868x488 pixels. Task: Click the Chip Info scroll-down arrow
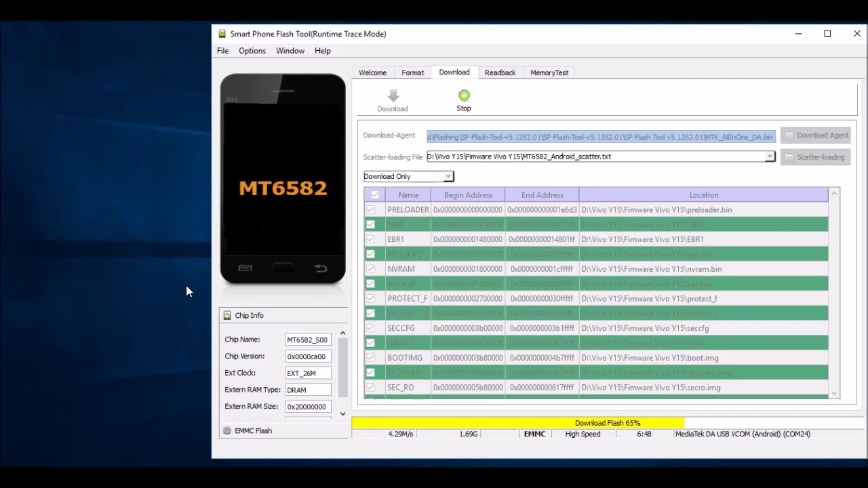pos(342,413)
